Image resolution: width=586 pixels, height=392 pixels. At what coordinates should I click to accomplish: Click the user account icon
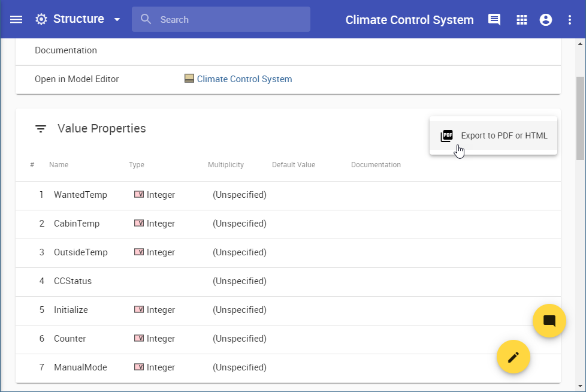[x=546, y=20]
